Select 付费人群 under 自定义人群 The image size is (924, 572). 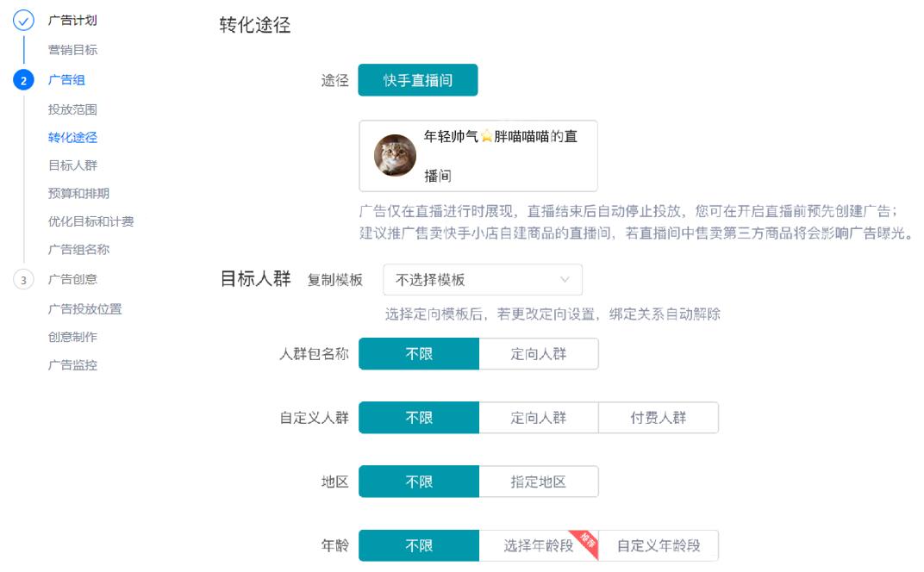(658, 418)
